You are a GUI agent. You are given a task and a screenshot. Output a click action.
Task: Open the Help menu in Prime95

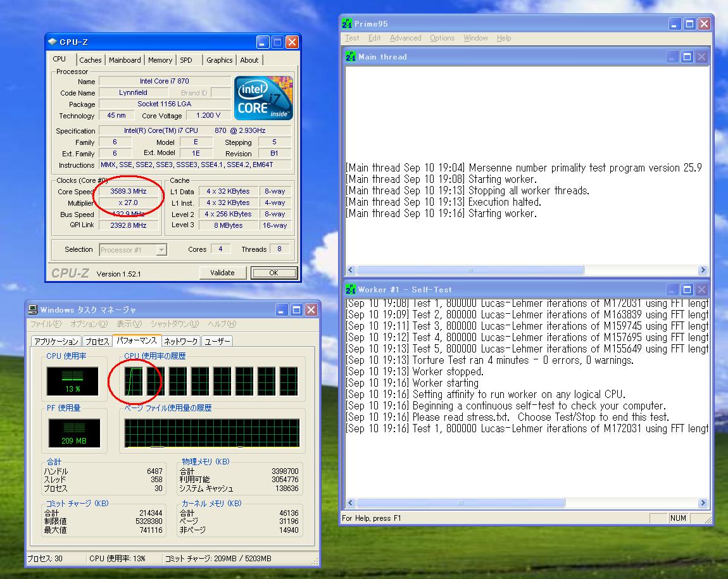504,38
